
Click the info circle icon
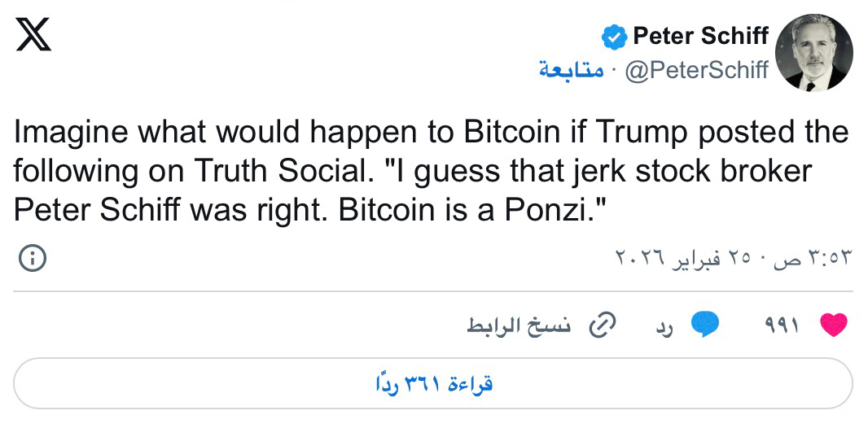(32, 259)
